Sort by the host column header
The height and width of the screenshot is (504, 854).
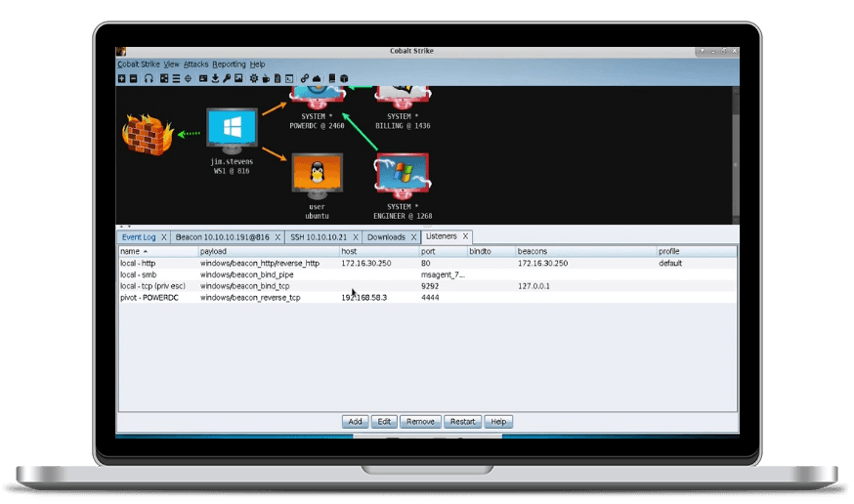(x=379, y=251)
